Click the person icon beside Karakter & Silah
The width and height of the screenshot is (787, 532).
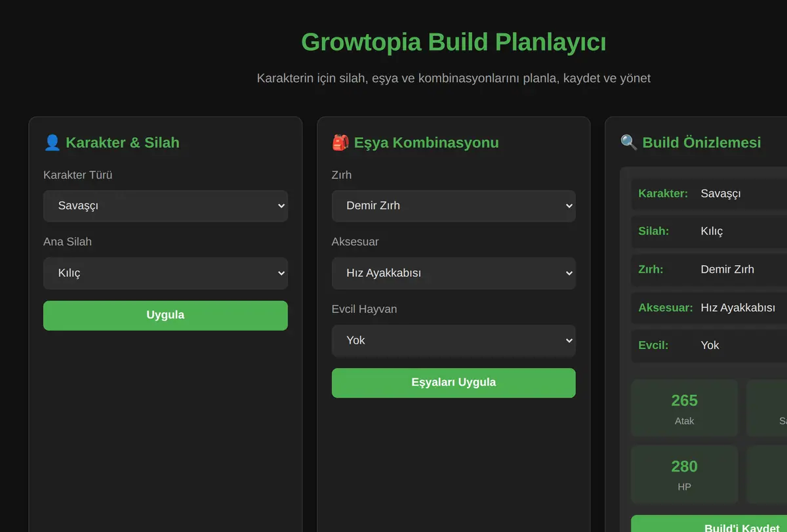pyautogui.click(x=52, y=142)
